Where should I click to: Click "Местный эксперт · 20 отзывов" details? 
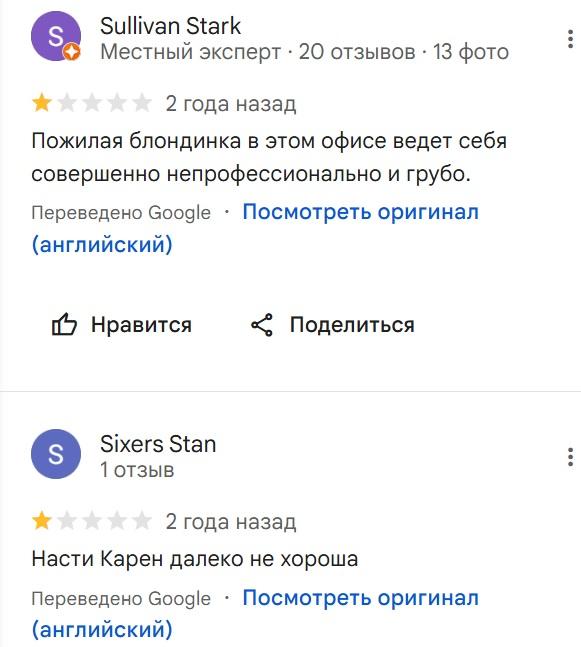point(258,52)
